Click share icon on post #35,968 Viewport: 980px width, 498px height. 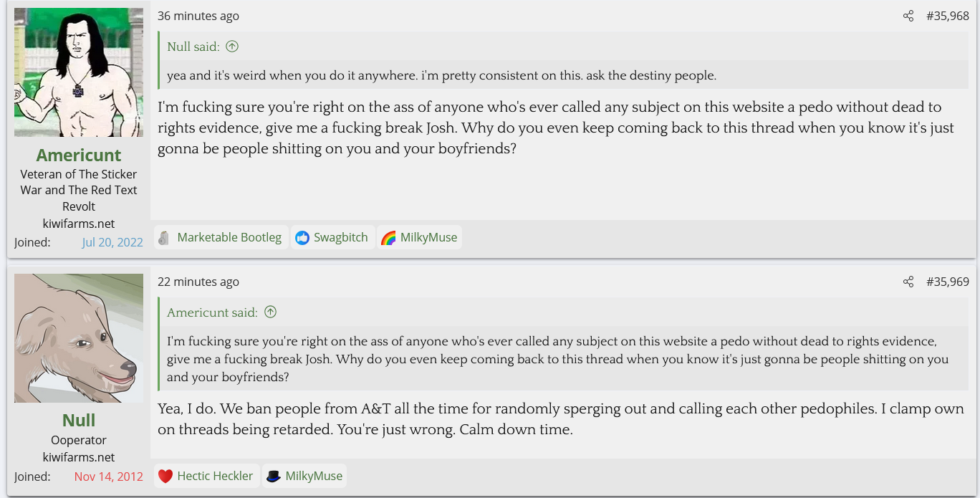pyautogui.click(x=908, y=16)
